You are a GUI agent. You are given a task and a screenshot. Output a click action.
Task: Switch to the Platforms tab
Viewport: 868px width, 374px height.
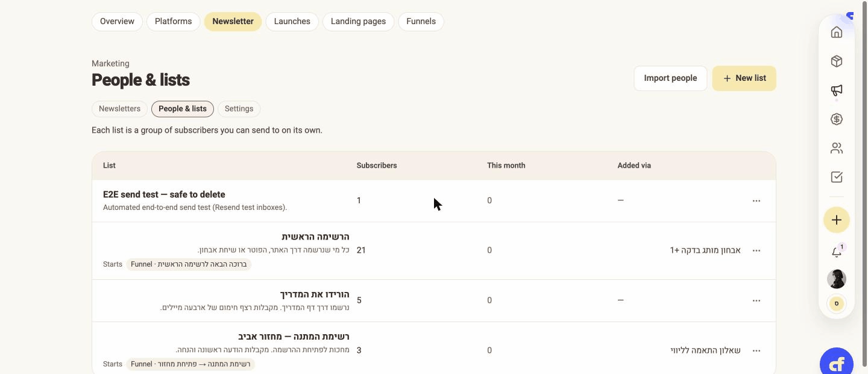(x=173, y=22)
